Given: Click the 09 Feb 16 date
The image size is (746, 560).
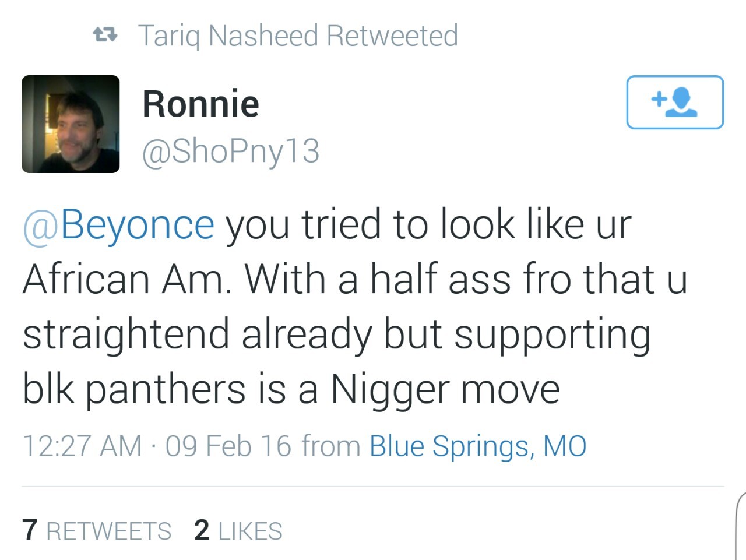Looking at the screenshot, I should pos(228,446).
